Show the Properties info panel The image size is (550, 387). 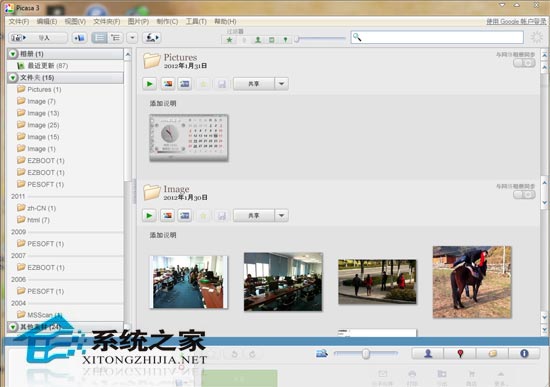pos(524,354)
